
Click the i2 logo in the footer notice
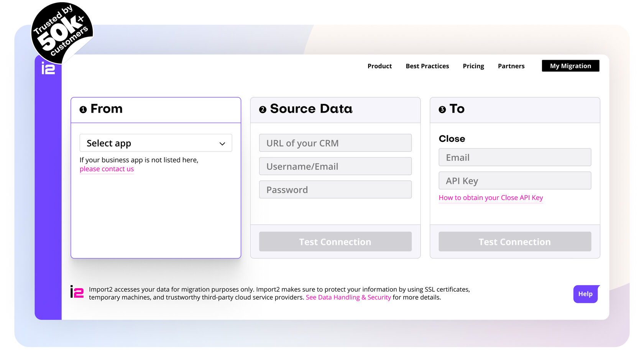[77, 293]
